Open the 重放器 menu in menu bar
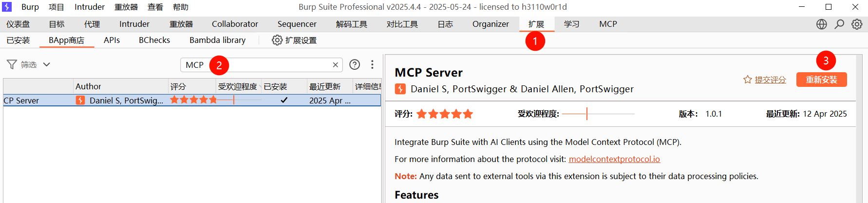Viewport: 868px width, 203px height. [126, 7]
